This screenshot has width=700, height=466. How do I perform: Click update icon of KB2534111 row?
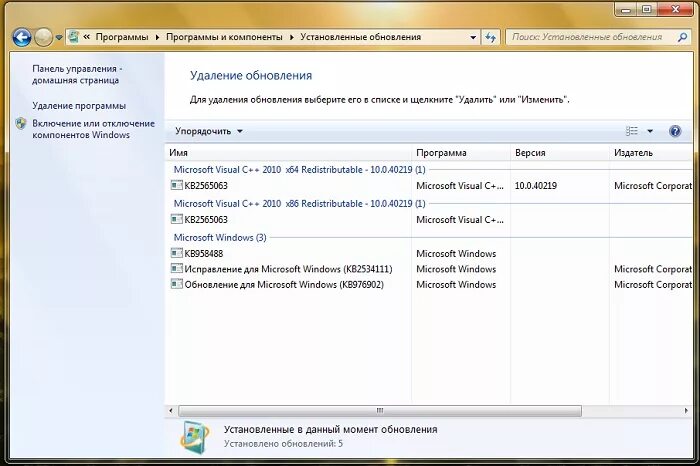pos(177,269)
